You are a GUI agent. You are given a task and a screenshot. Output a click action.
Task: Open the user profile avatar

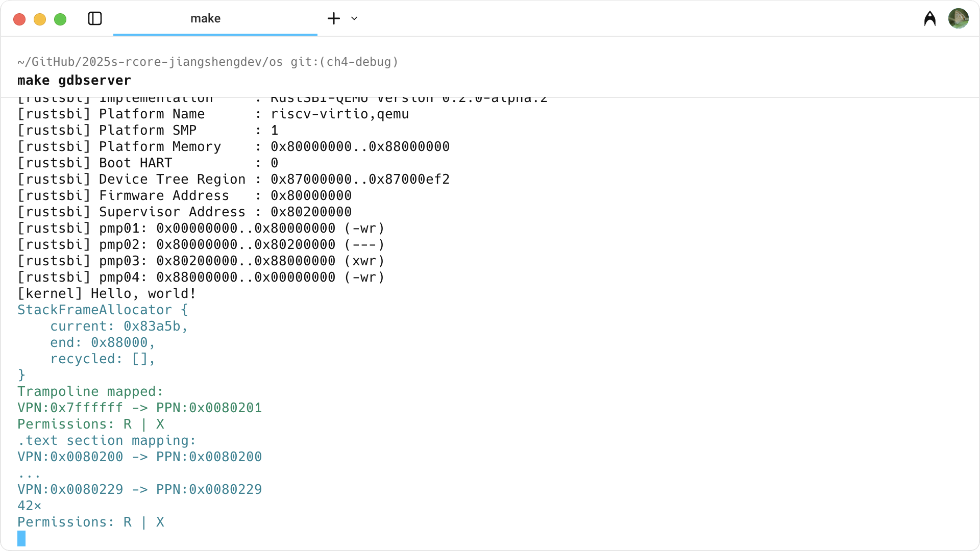[x=958, y=19]
